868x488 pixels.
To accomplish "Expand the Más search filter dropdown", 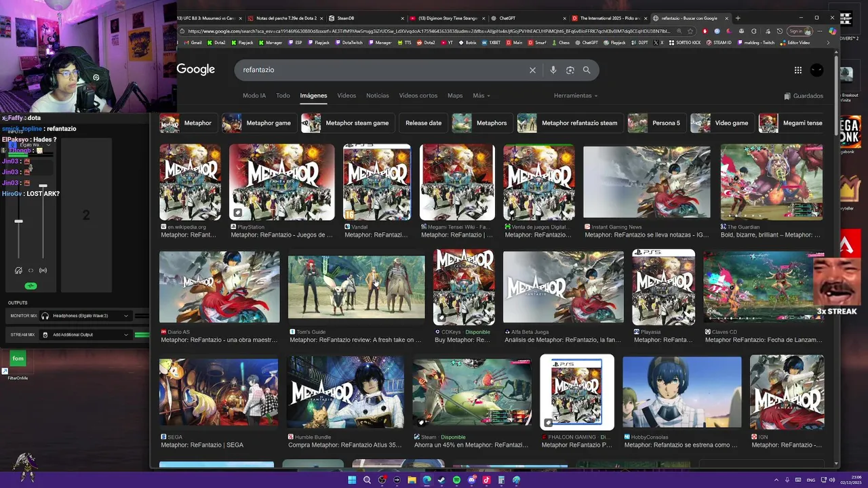I will coord(481,96).
